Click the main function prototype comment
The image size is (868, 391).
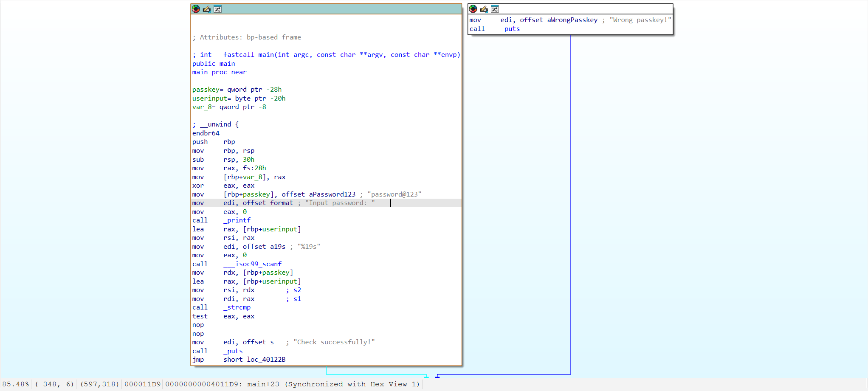coord(326,55)
